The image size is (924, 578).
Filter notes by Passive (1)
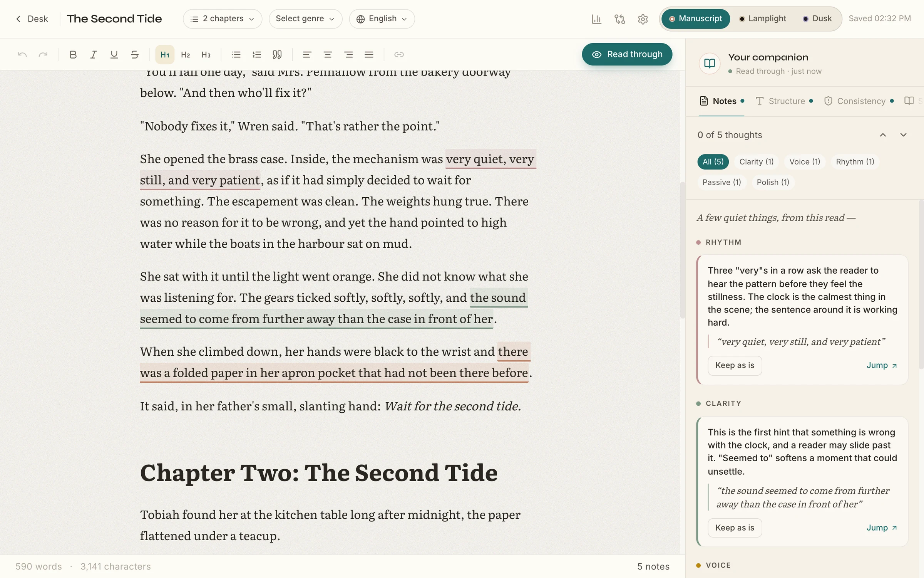[721, 182]
